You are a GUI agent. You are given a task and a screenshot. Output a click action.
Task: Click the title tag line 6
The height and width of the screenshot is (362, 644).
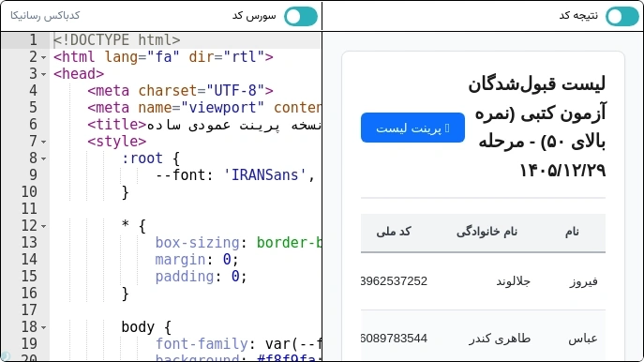tap(204, 125)
